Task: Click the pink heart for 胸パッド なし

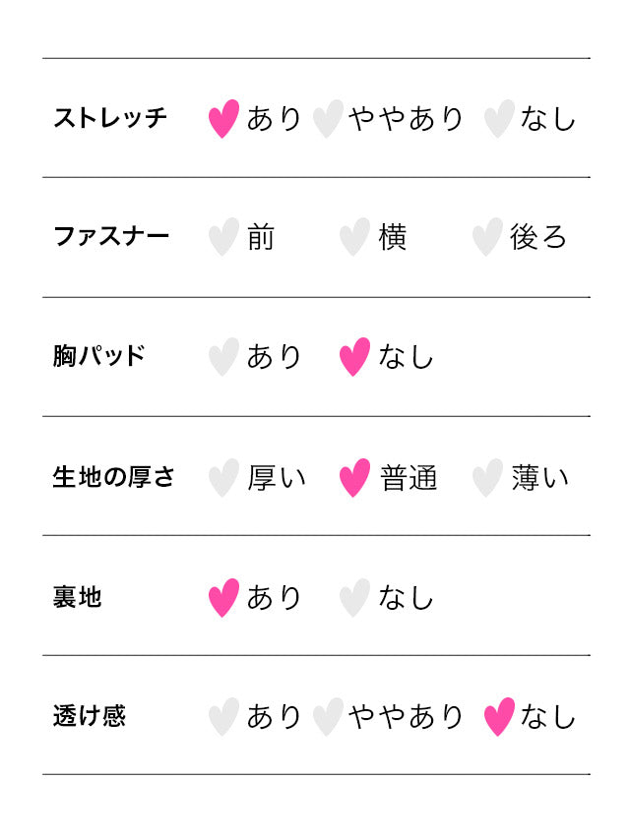Action: (x=354, y=357)
